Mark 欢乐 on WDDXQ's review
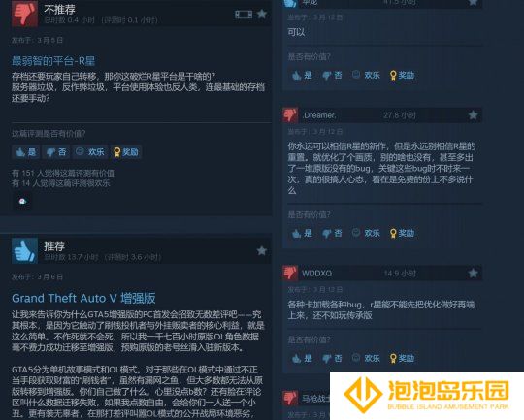 [366, 358]
